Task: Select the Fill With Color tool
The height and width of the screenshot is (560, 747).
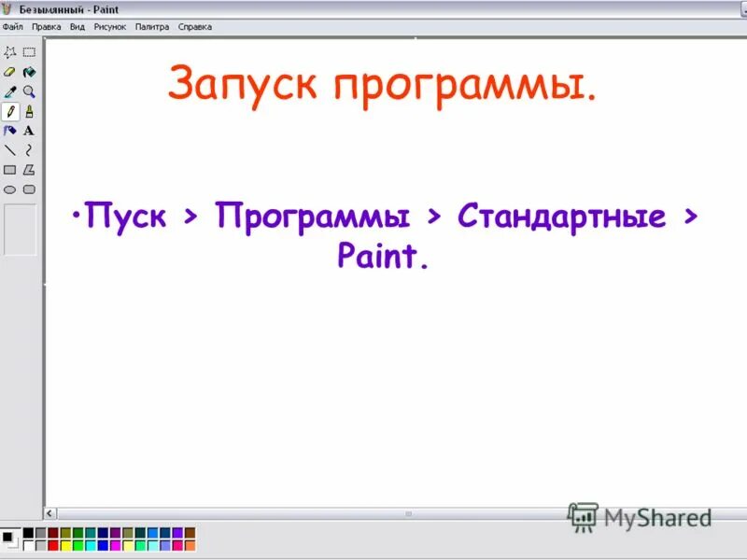Action: point(28,72)
